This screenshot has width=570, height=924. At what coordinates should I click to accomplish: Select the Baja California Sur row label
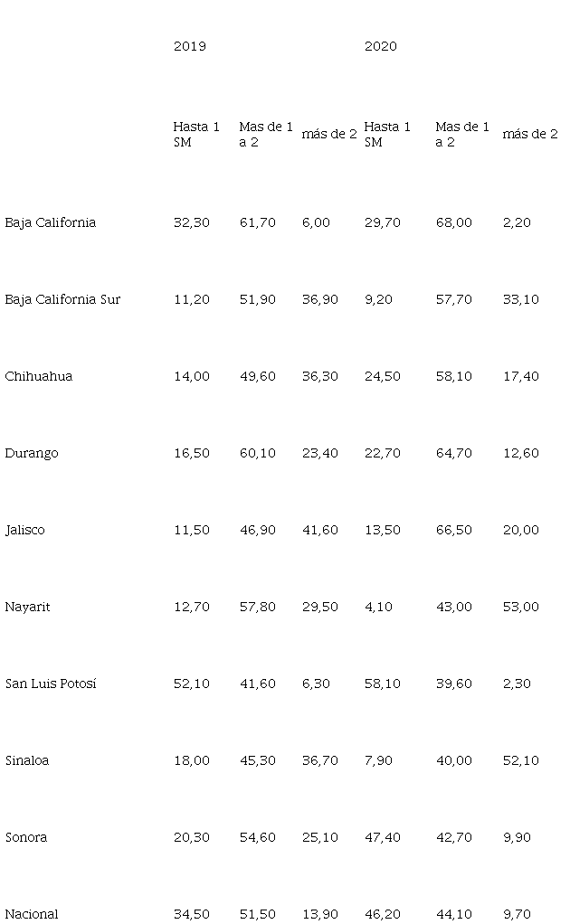(62, 299)
